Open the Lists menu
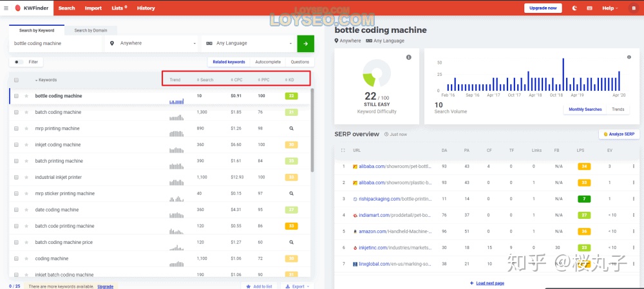 click(x=119, y=8)
